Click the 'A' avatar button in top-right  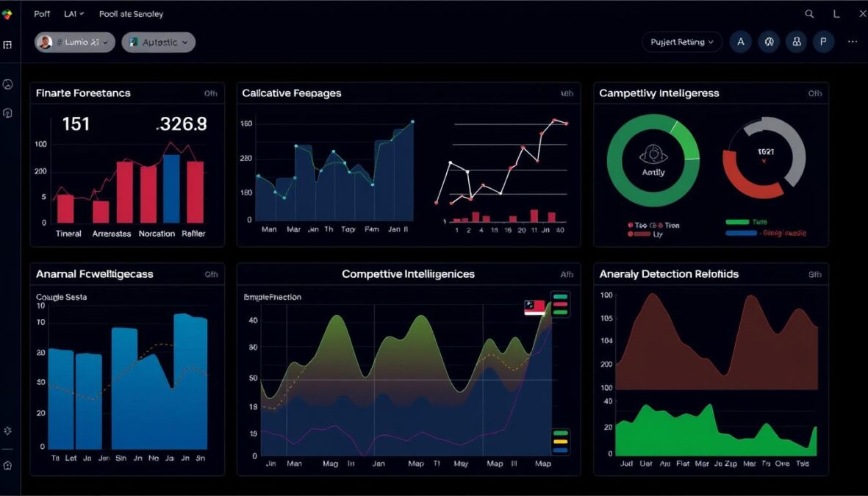coord(740,42)
